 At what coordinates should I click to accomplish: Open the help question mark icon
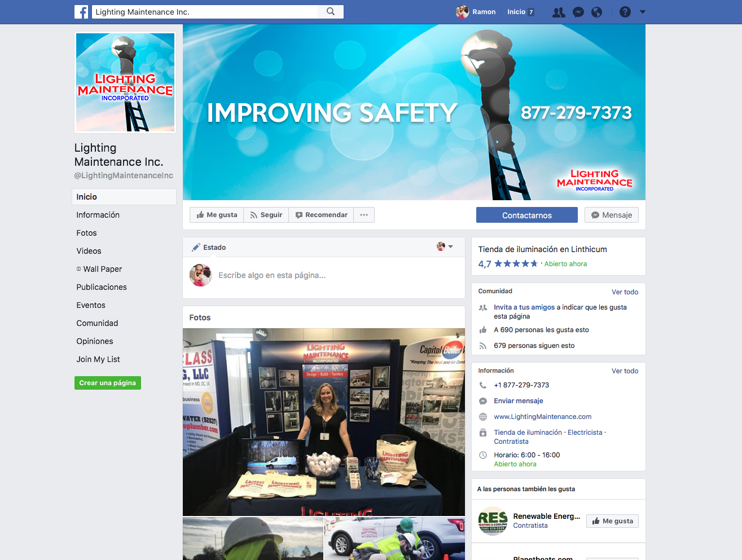tap(625, 12)
